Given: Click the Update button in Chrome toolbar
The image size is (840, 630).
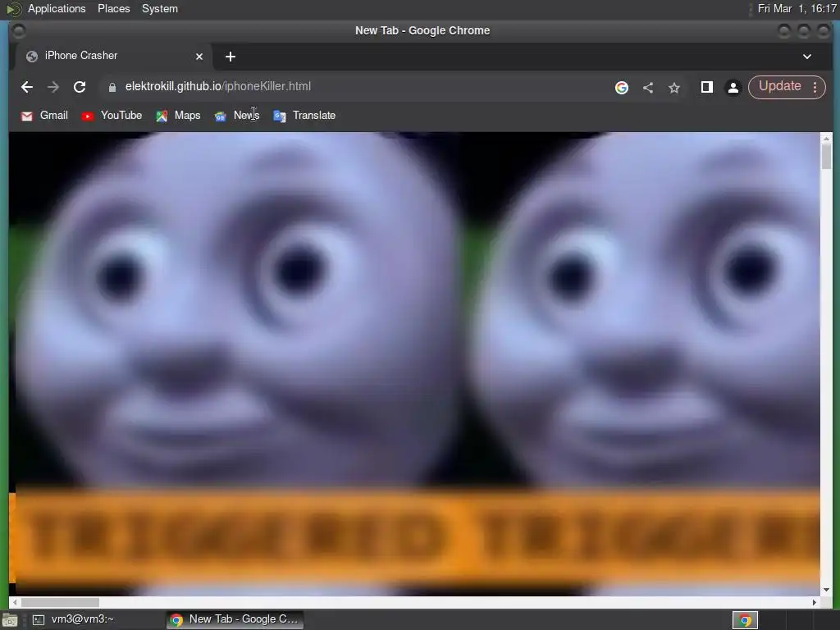Looking at the screenshot, I should coord(779,87).
